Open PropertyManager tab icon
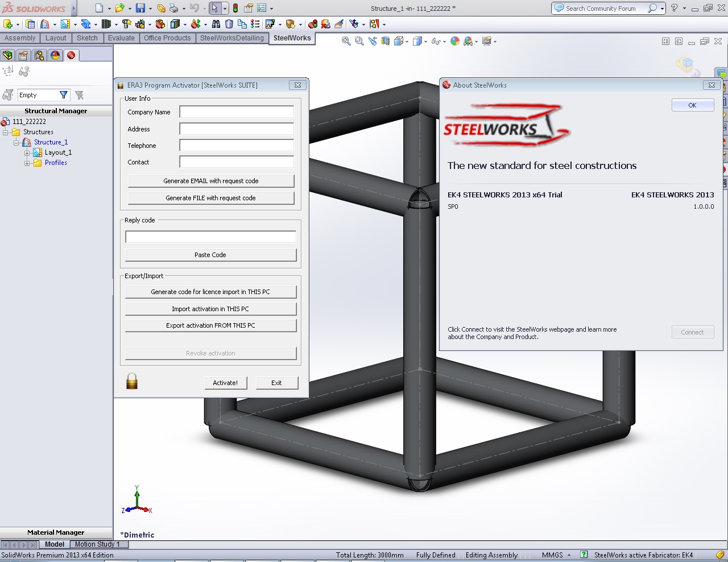This screenshot has height=562, width=728. pyautogui.click(x=23, y=55)
